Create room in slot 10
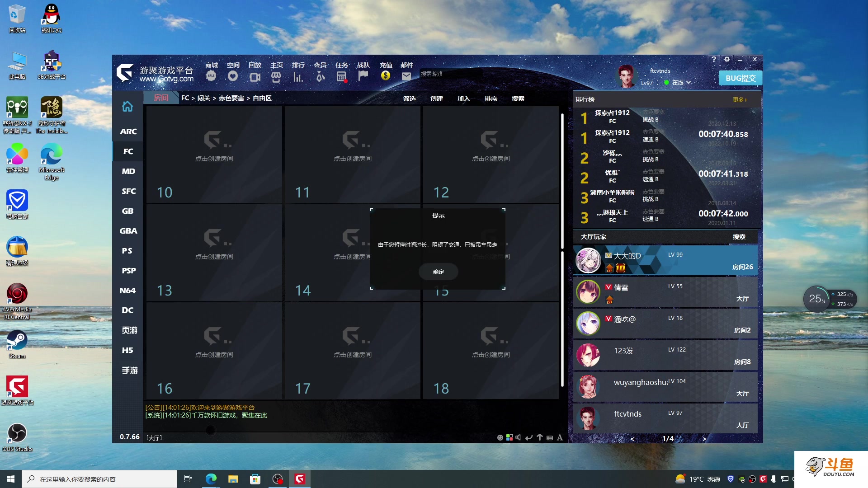The width and height of the screenshot is (868, 488). coord(214,154)
